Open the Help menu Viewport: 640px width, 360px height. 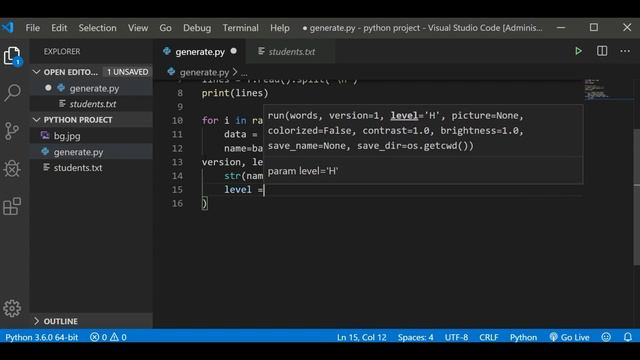click(280, 28)
